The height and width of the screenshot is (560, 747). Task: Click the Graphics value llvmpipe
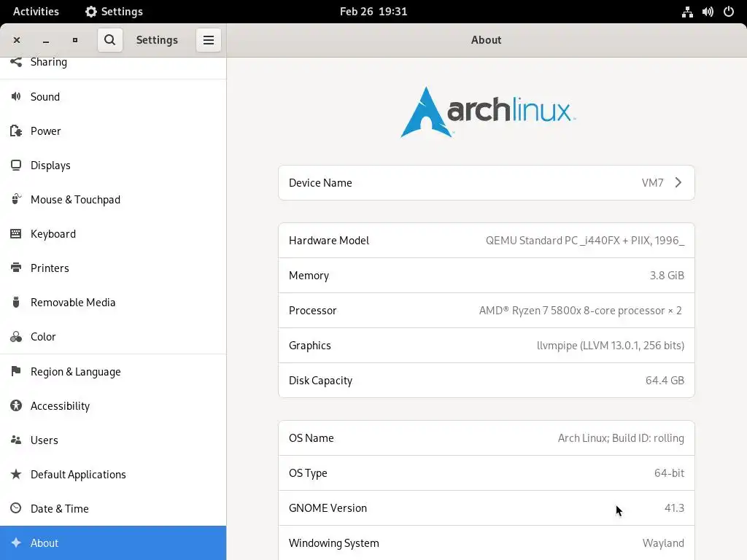[611, 345]
